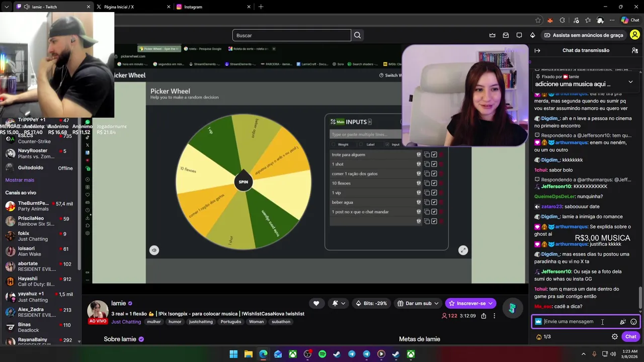Screen dimensions: 644x362
Task: Open the chat community users icon
Action: [x=635, y=50]
